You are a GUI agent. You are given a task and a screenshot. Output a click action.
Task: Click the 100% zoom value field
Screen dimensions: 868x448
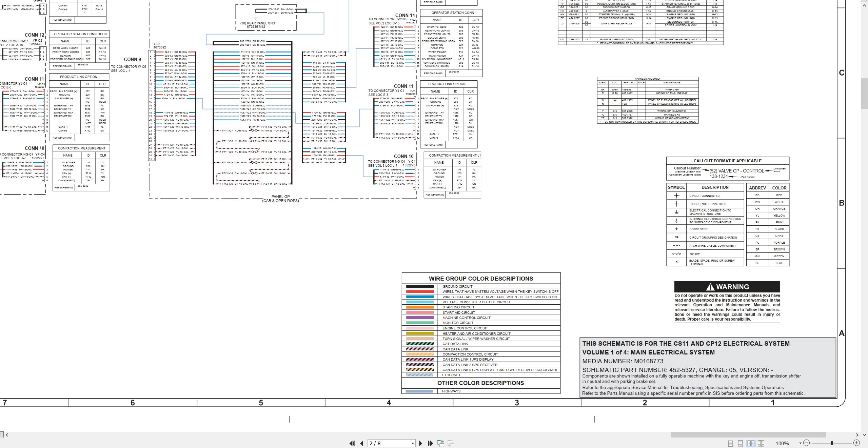782,443
